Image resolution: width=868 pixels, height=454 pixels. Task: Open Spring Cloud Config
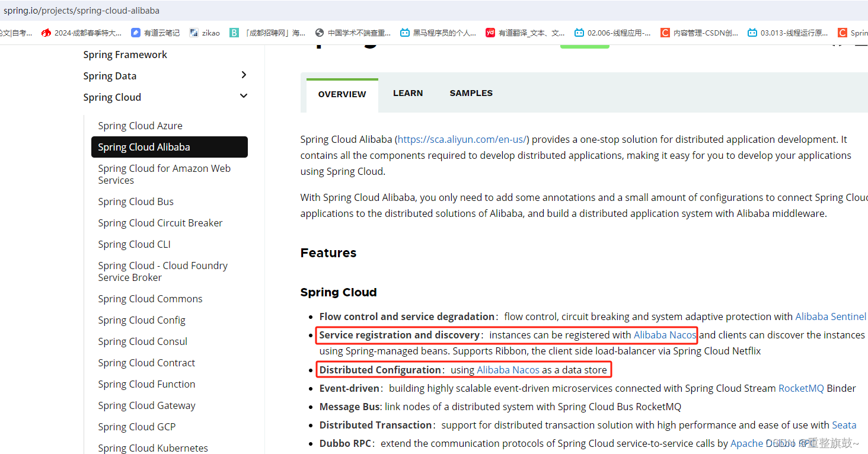(142, 320)
